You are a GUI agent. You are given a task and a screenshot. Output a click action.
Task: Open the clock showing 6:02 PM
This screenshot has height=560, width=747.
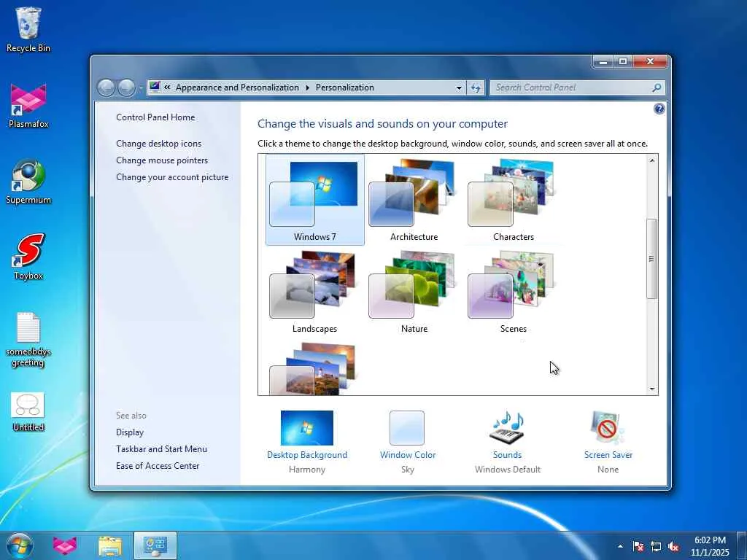pos(710,546)
